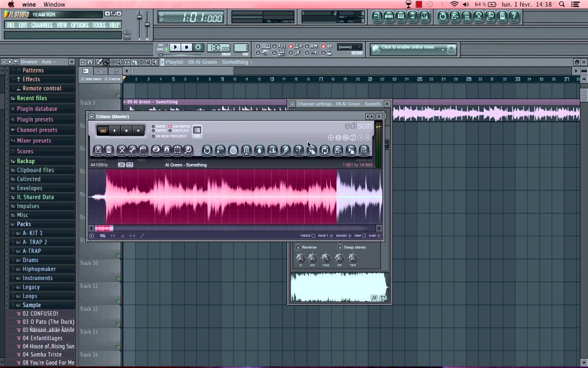Click Edison's equalizer bars icon
This screenshot has height=368, width=588.
[x=272, y=151]
